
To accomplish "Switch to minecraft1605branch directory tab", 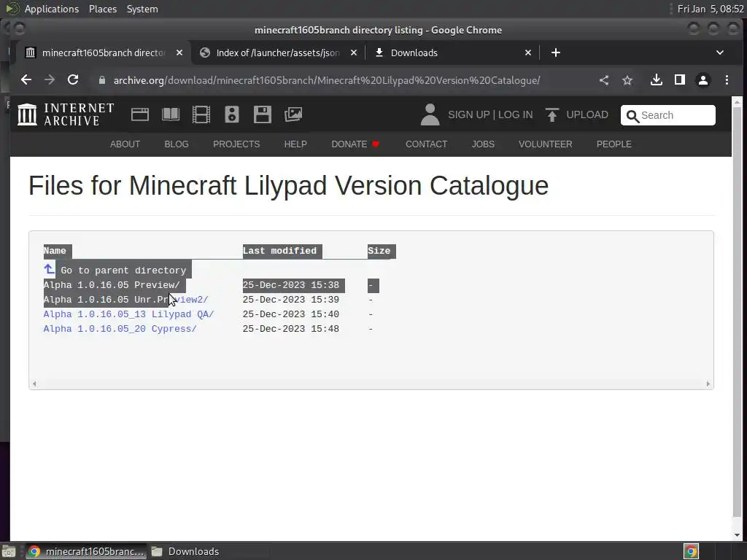I will pos(104,52).
